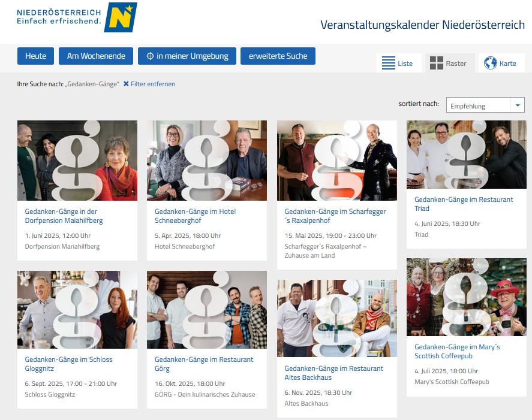Click the Karte globe icon
The width and height of the screenshot is (532, 420).
coord(490,63)
